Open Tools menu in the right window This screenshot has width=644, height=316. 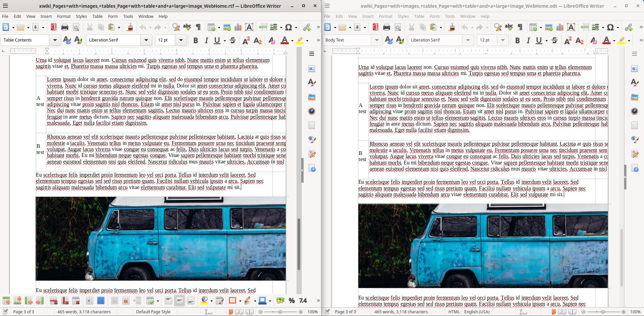click(x=450, y=16)
